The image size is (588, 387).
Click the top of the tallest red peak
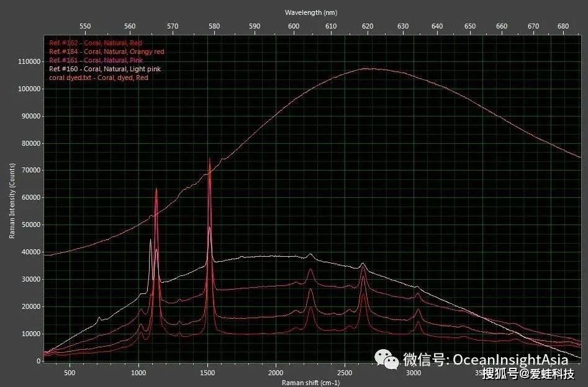pos(209,159)
